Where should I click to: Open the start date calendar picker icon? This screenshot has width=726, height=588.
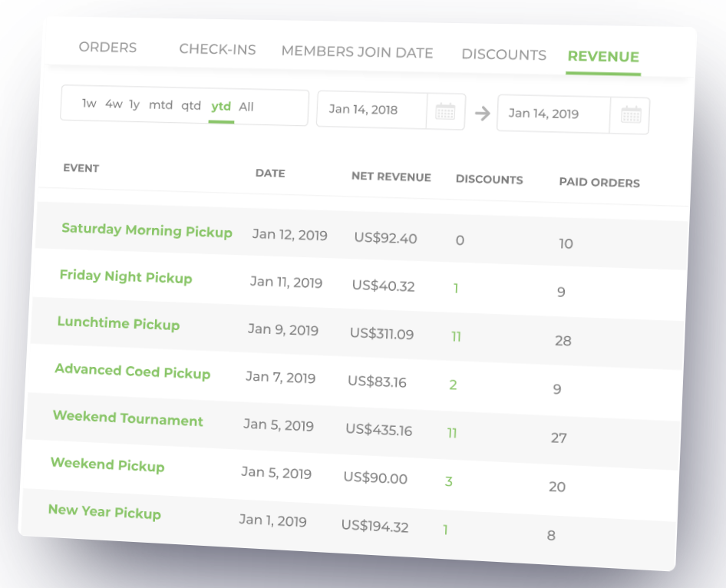click(x=445, y=112)
